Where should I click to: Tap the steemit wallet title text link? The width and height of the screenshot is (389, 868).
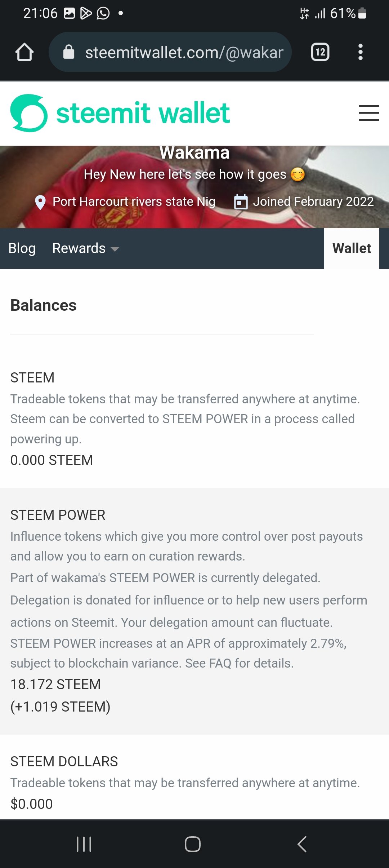coord(143,113)
